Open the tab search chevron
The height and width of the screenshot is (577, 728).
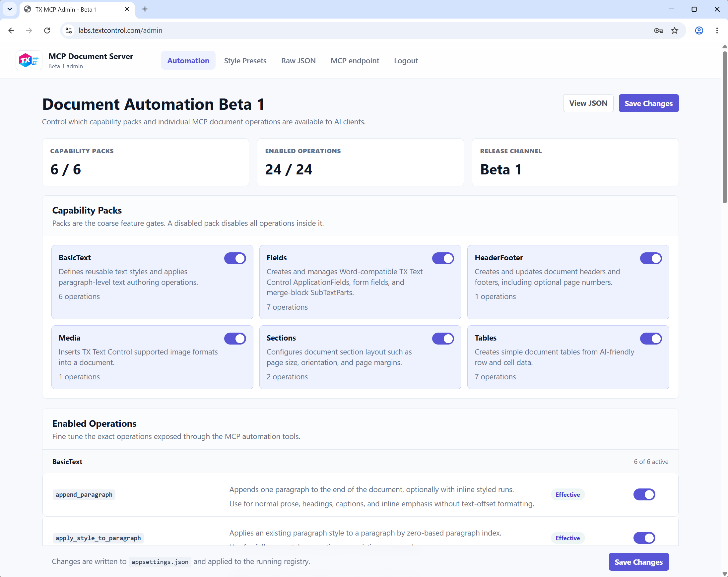pos(10,9)
